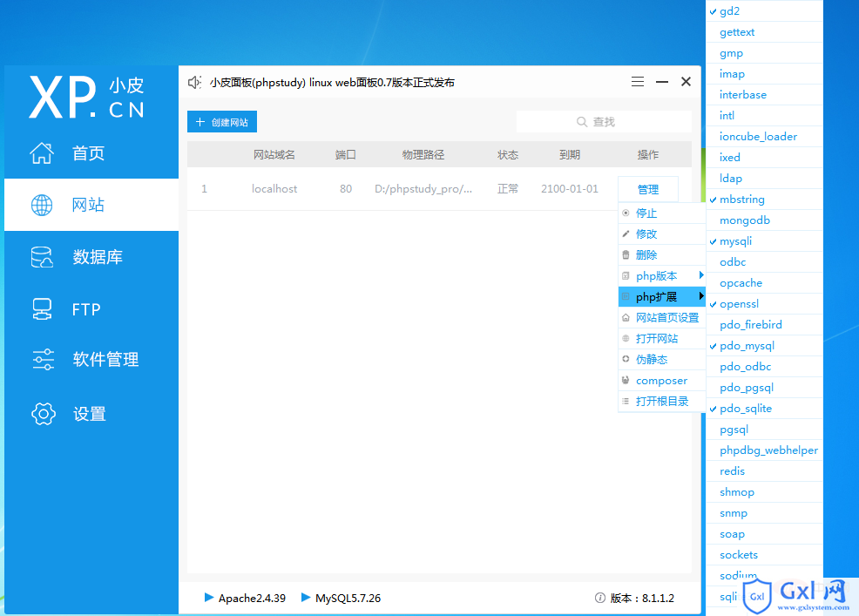The height and width of the screenshot is (616, 859).
Task: Toggle pdo_sqlite extension off
Action: 765,409
